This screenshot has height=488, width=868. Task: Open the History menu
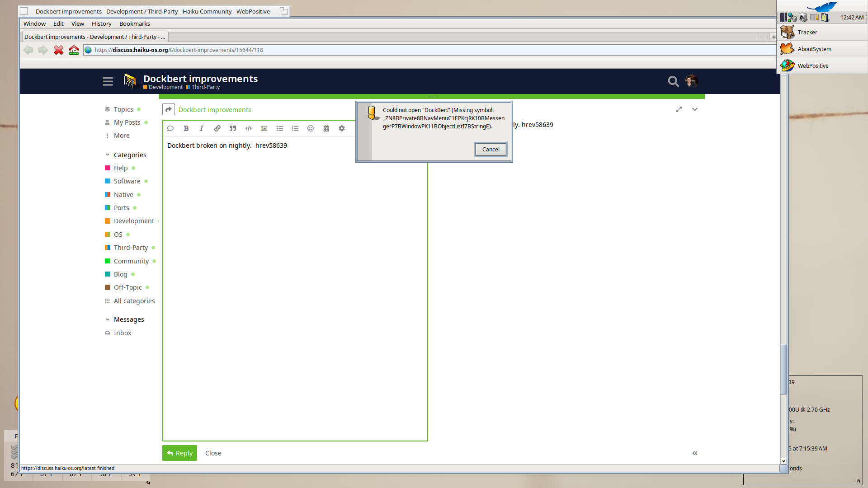101,23
